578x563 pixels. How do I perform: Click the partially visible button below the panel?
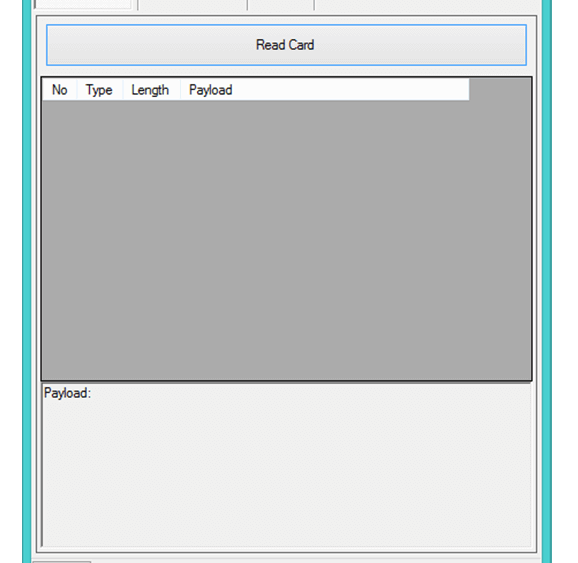pyautogui.click(x=62, y=562)
